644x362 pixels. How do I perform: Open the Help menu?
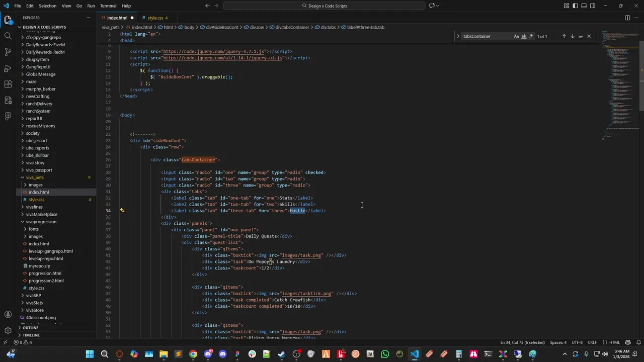[x=126, y=6]
